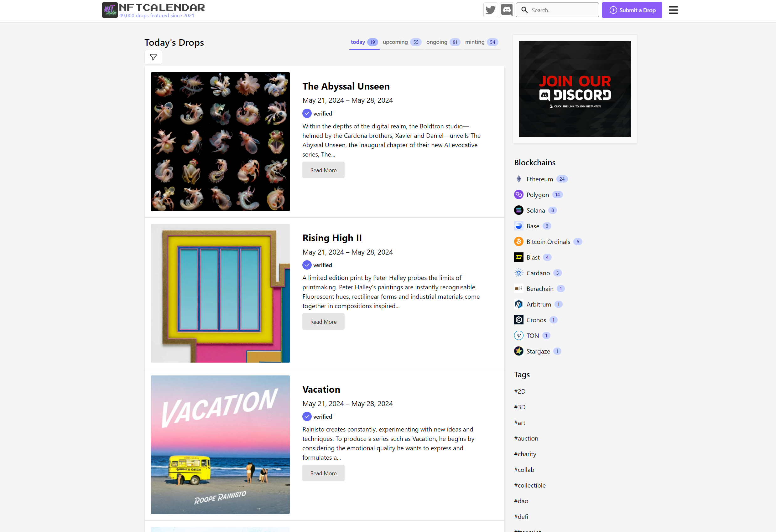The height and width of the screenshot is (532, 776).
Task: Click the Bitcoin Ordinals icon
Action: [x=518, y=242]
